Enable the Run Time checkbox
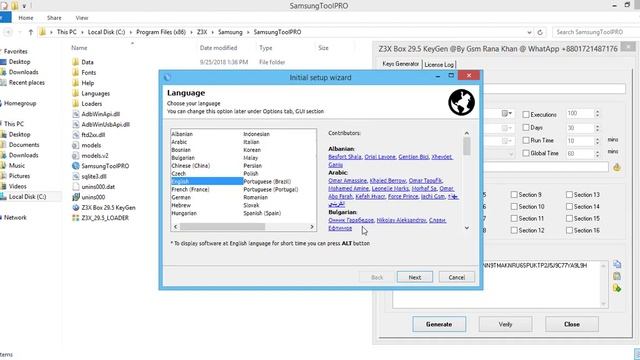This screenshot has width=640, height=360. pos(526,140)
